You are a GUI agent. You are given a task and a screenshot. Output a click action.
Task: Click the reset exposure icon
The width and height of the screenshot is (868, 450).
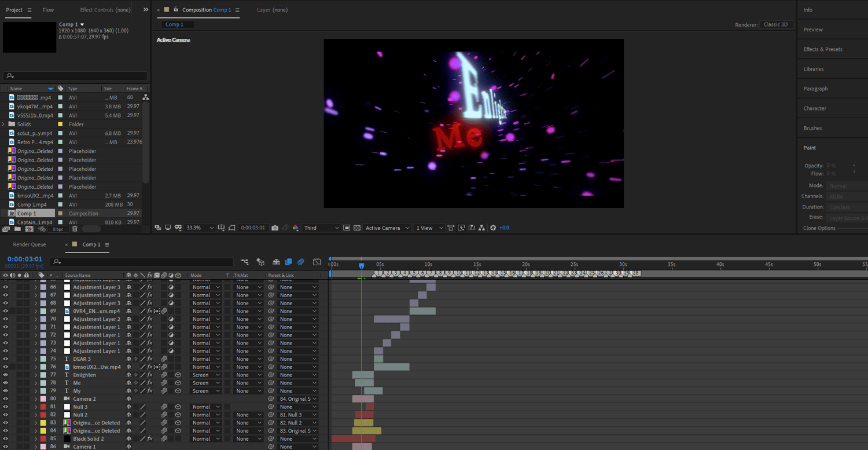pos(493,228)
